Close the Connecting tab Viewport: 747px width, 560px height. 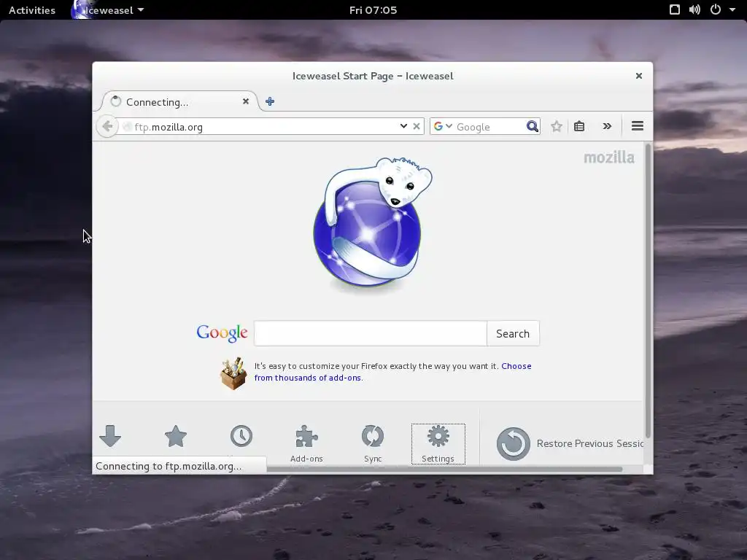246,101
